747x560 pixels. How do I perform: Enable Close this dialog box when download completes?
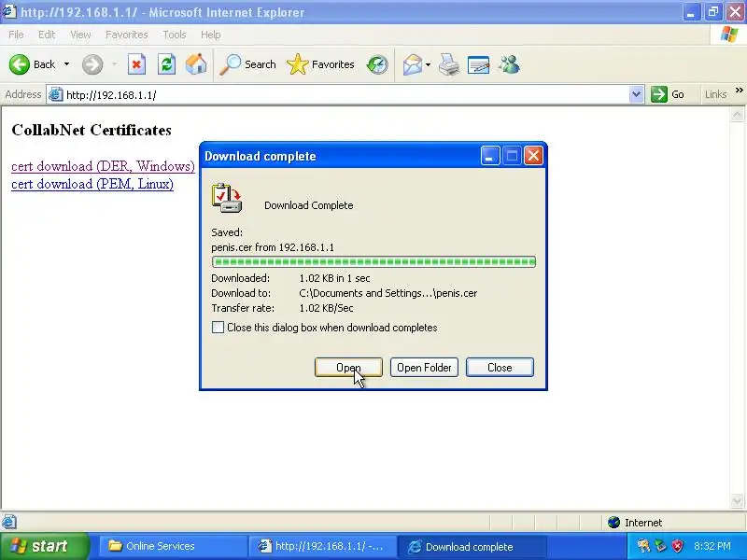click(x=218, y=328)
